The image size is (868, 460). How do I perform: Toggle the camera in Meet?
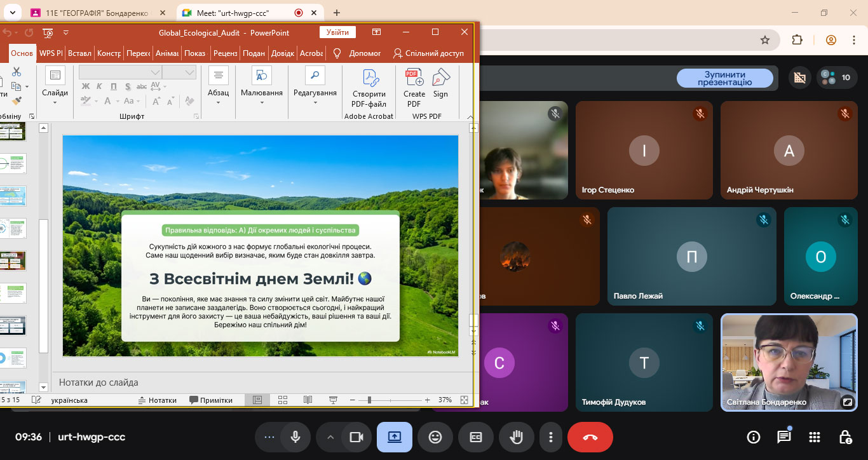click(356, 437)
